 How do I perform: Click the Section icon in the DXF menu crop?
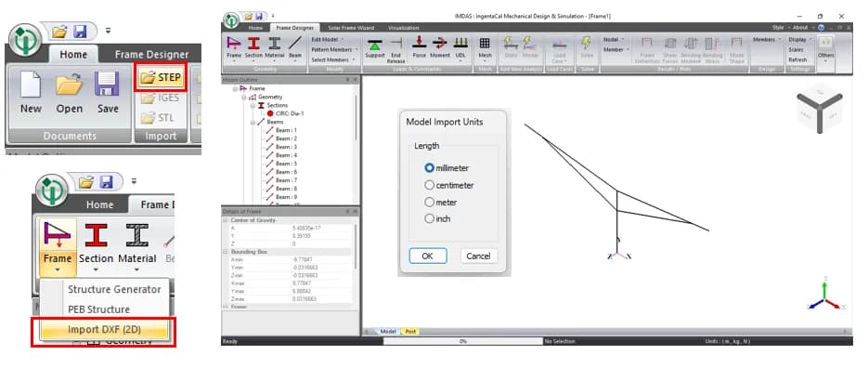pyautogui.click(x=96, y=235)
